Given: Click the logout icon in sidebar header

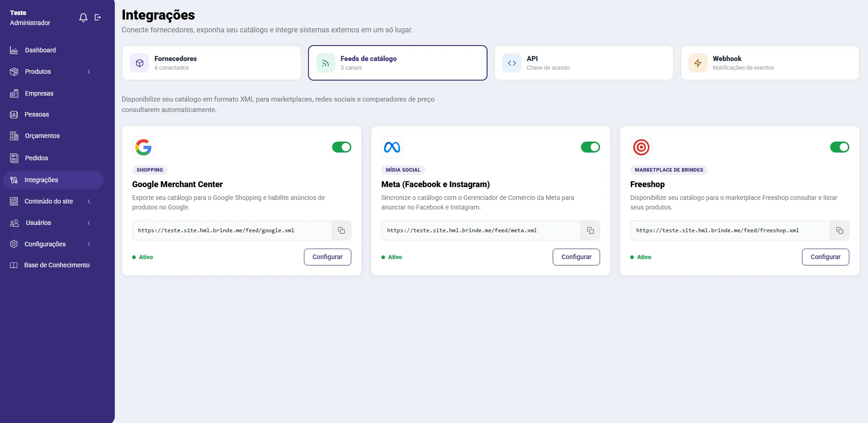Looking at the screenshot, I should pyautogui.click(x=98, y=17).
